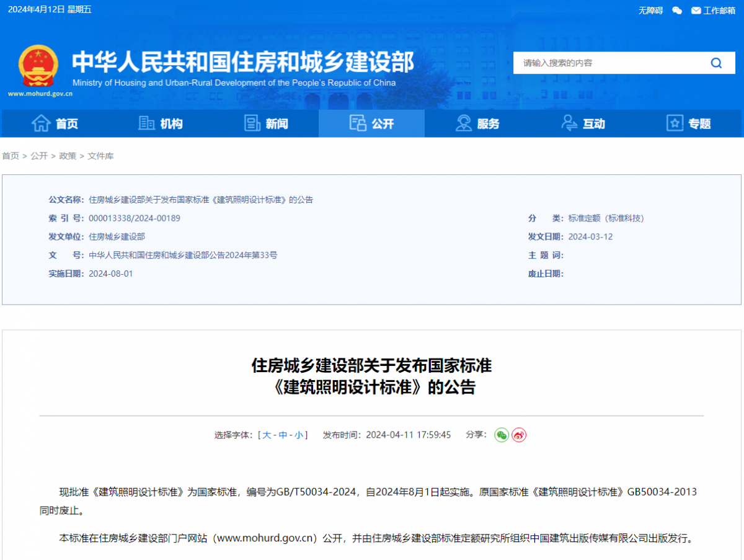Click the national emblem logo
Screen dimensions: 744x560
pyautogui.click(x=38, y=66)
